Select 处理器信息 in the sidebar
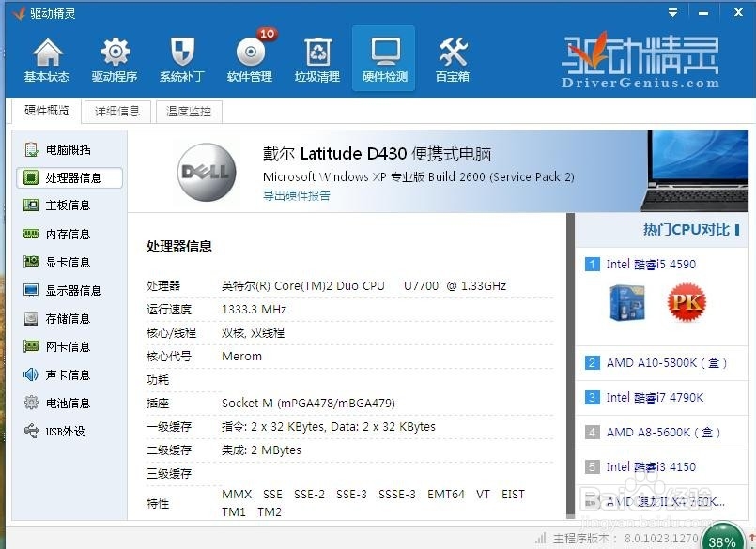This screenshot has height=549, width=756. [69, 178]
